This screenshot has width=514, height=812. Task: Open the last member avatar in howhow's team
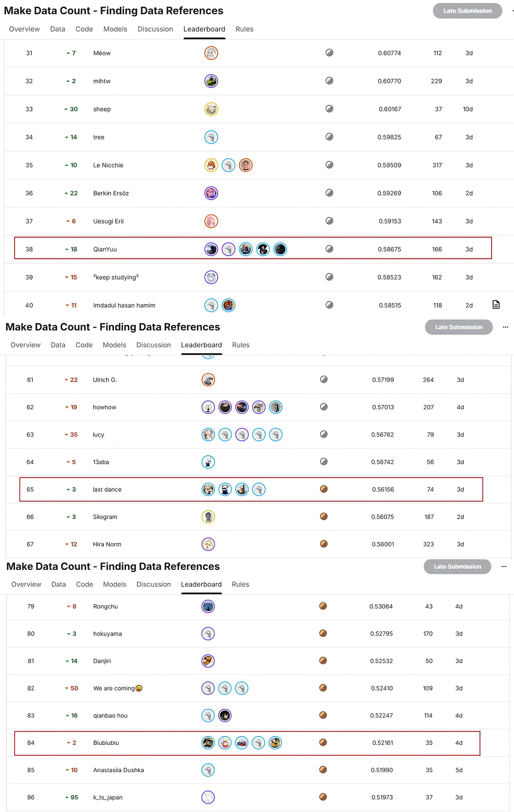point(275,407)
